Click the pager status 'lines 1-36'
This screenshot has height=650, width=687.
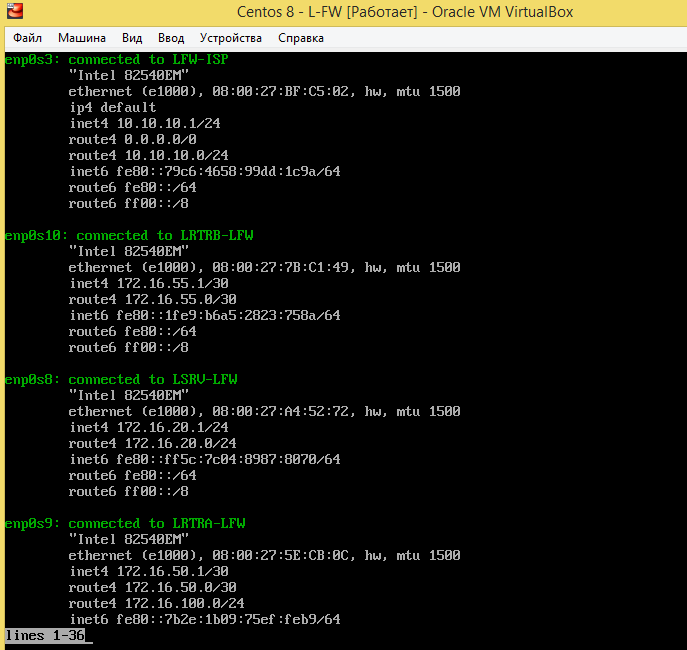(45, 636)
